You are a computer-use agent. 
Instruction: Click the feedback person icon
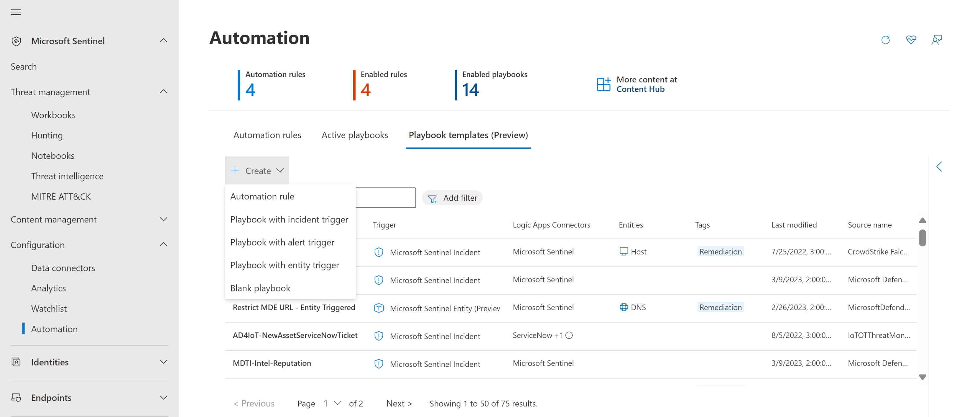936,40
